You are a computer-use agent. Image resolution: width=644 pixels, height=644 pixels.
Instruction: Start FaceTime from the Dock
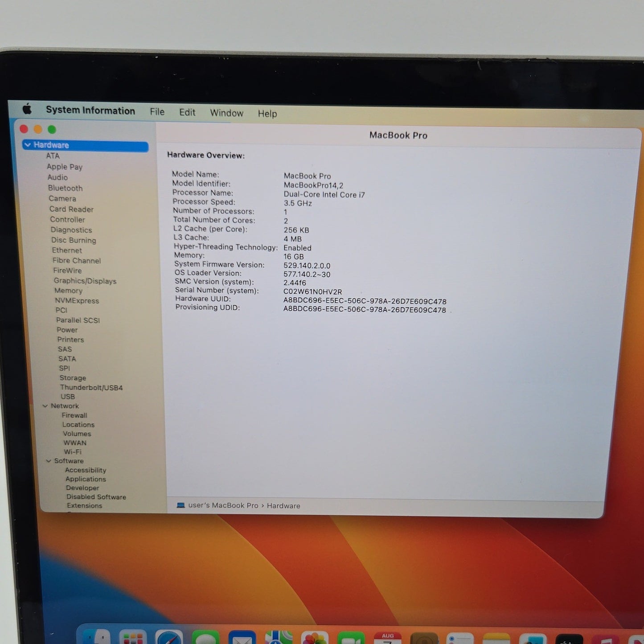[x=351, y=638]
